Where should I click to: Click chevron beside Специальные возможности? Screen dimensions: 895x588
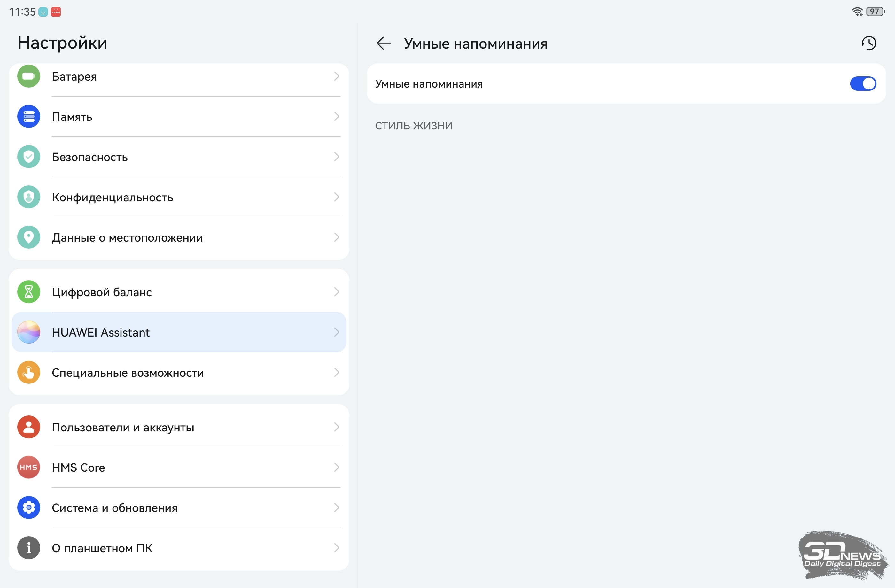[336, 373]
